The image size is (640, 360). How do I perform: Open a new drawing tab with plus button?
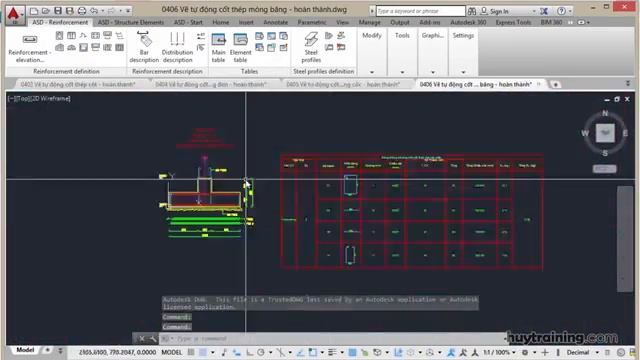pyautogui.click(x=555, y=84)
